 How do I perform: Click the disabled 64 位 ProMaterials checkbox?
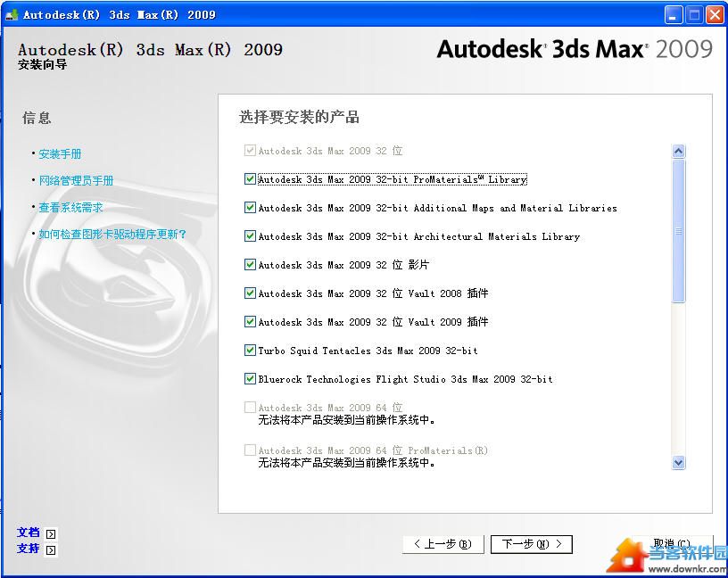[x=250, y=450]
